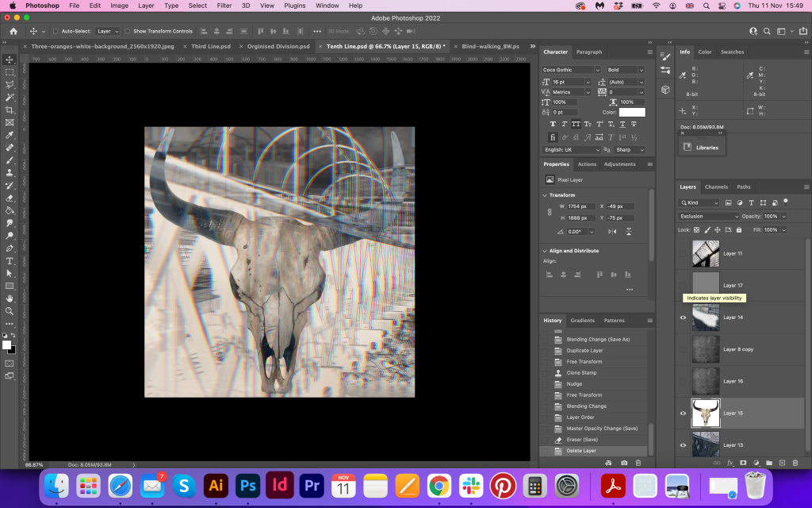Add a layer mask from Layers panel
Screen dimensions: 812x508
point(743,463)
